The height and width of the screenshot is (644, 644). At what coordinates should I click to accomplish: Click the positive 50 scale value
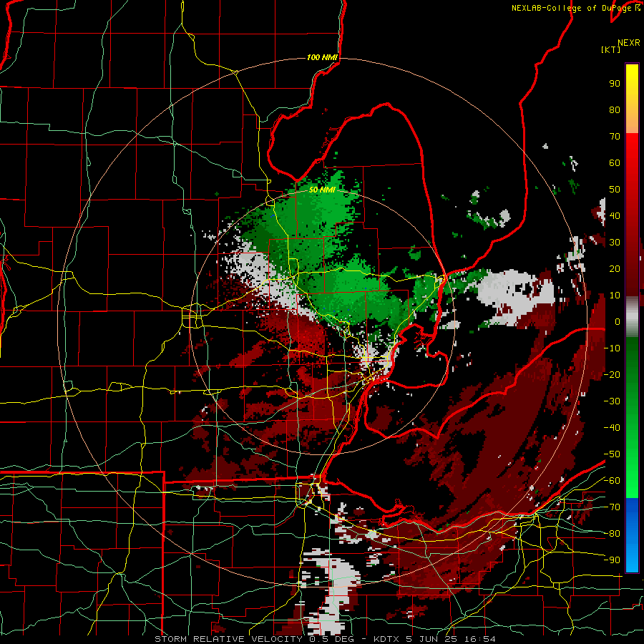coord(615,190)
